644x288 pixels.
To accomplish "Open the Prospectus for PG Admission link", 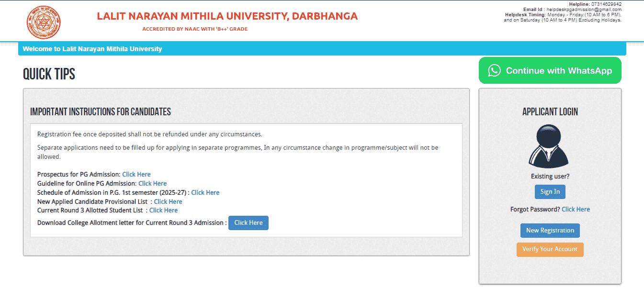I will coord(136,175).
